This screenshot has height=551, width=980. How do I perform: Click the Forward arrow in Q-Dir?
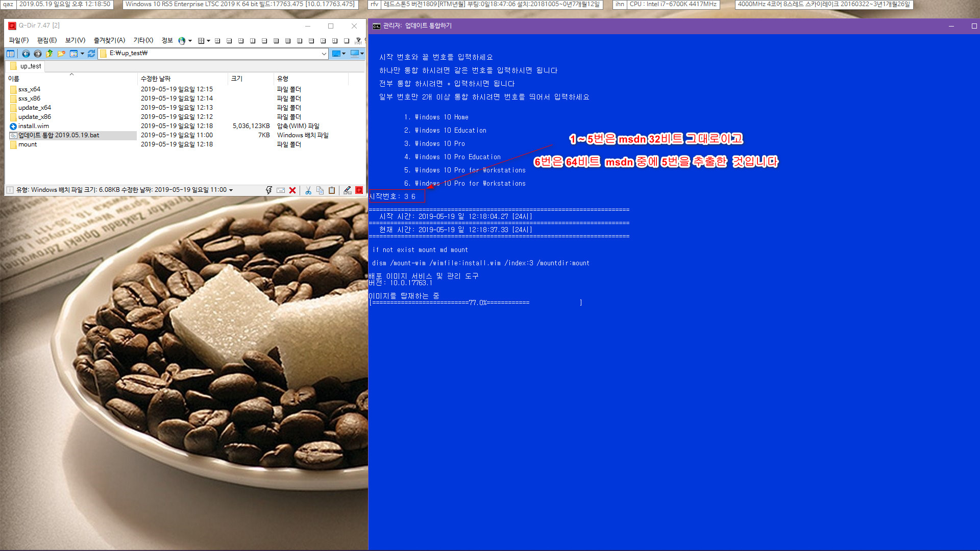[x=37, y=54]
